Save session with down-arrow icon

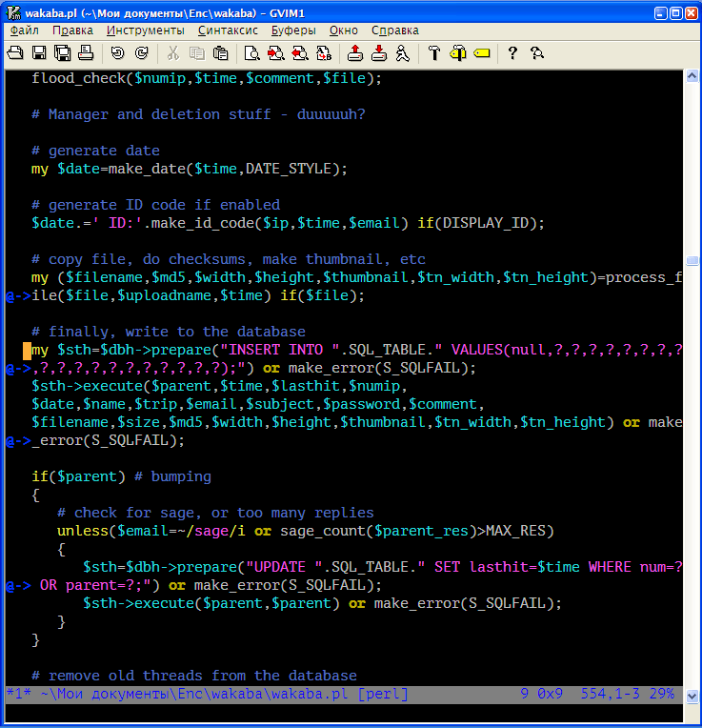coord(379,53)
